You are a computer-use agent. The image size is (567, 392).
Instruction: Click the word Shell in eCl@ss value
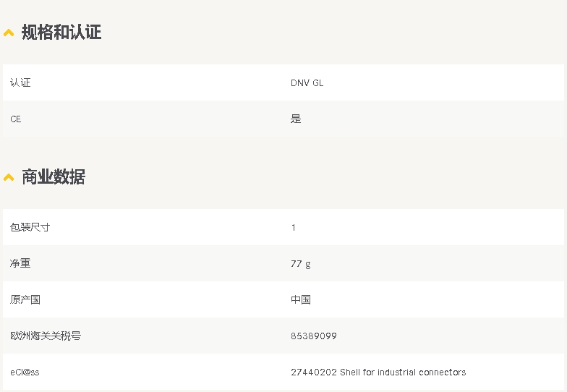point(350,372)
